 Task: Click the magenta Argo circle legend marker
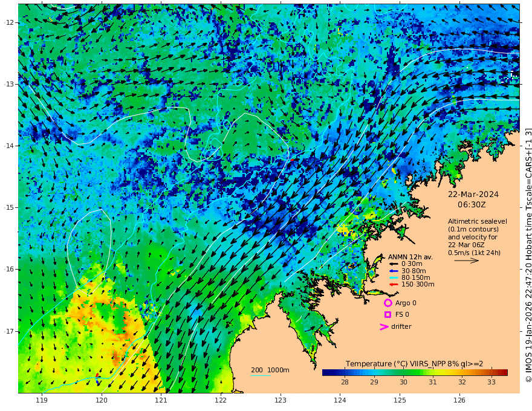388,303
